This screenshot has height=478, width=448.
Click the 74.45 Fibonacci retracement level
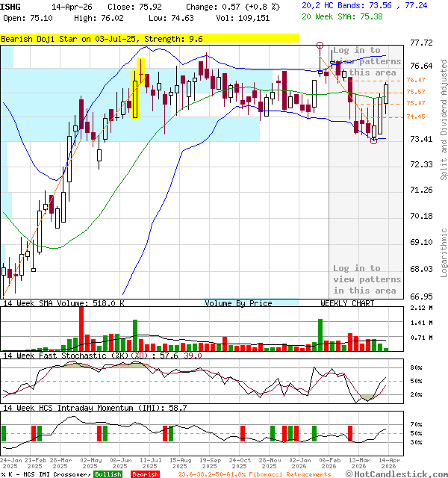(416, 117)
